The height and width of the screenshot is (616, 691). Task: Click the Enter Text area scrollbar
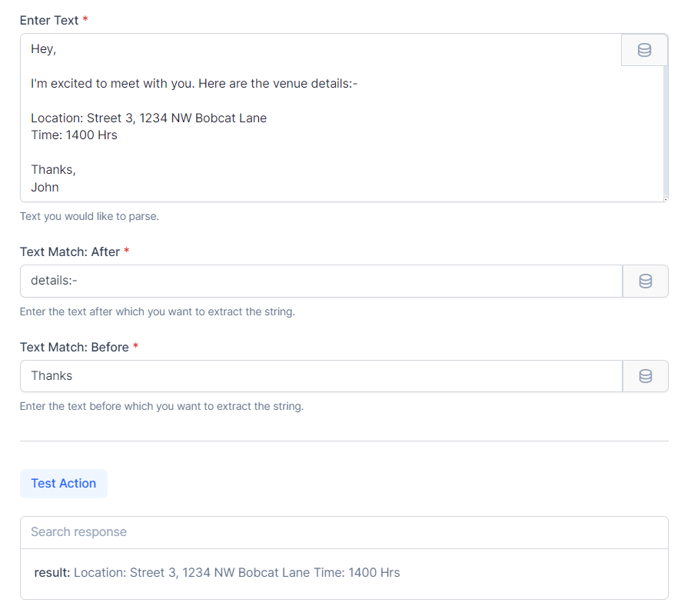[x=665, y=131]
